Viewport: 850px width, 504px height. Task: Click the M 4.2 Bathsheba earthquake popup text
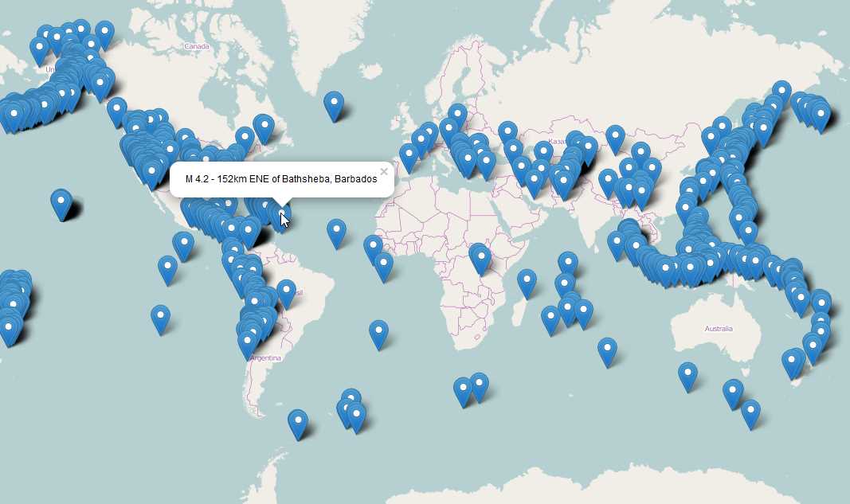pos(280,180)
